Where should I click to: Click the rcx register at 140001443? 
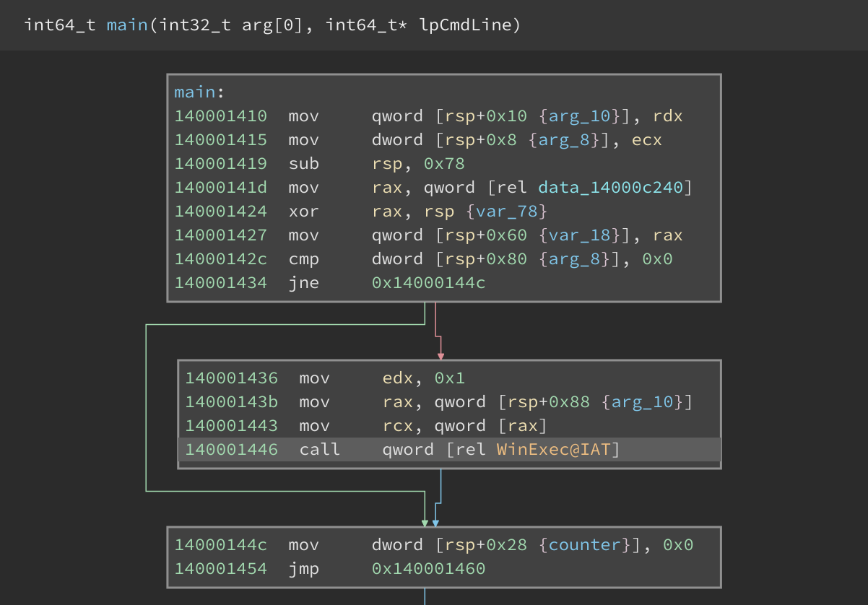point(397,426)
